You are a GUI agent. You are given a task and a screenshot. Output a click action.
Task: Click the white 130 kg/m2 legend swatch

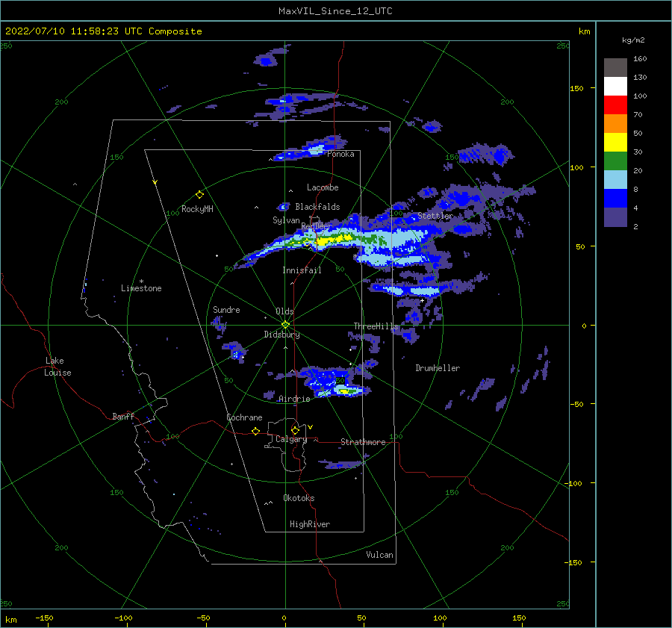coord(615,86)
